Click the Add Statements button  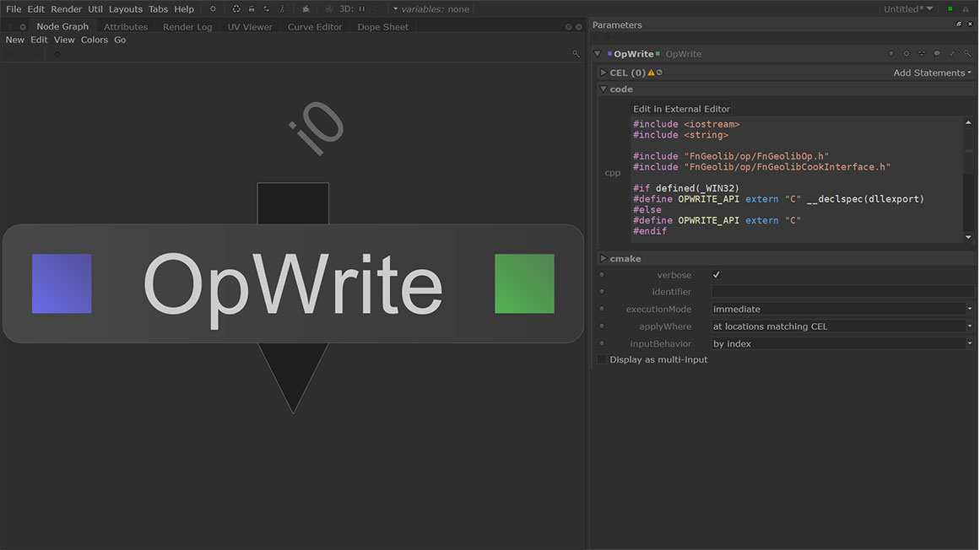(x=931, y=73)
